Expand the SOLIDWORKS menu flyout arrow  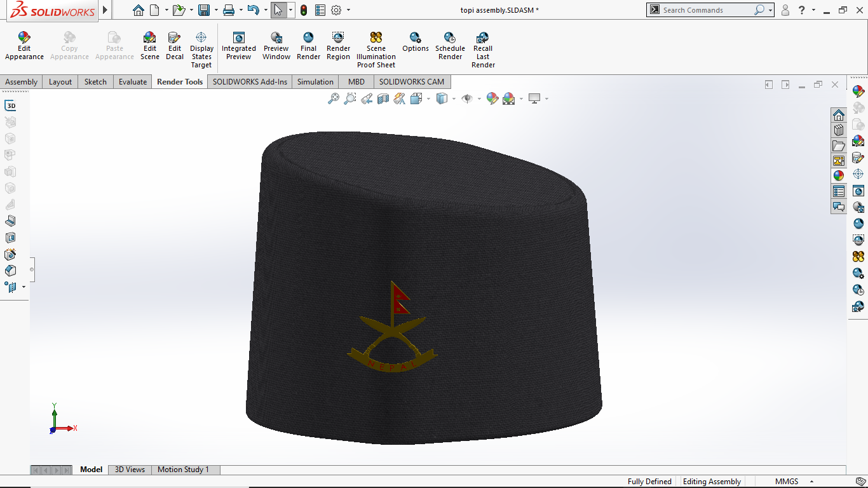(105, 10)
